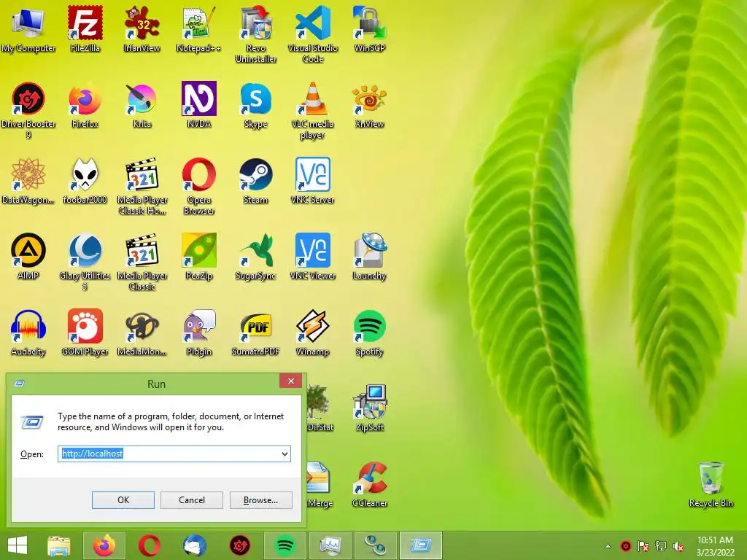Open Glary Utilities 5 shortcut
This screenshot has height=560, width=747.
[85, 262]
